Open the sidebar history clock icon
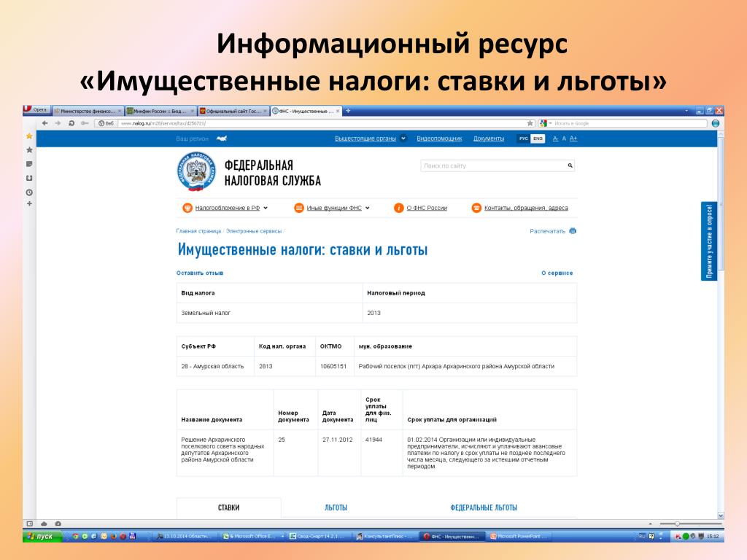Image resolution: width=747 pixels, height=560 pixels. (x=29, y=192)
